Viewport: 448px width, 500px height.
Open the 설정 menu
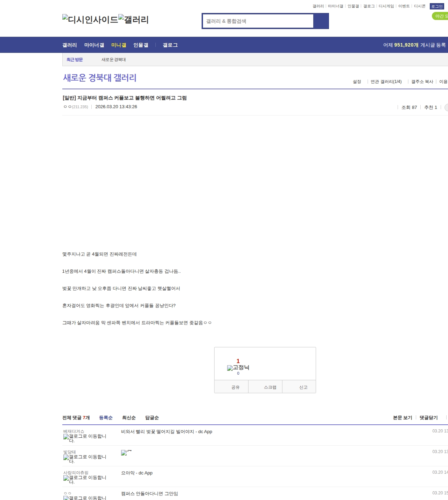[x=357, y=82]
